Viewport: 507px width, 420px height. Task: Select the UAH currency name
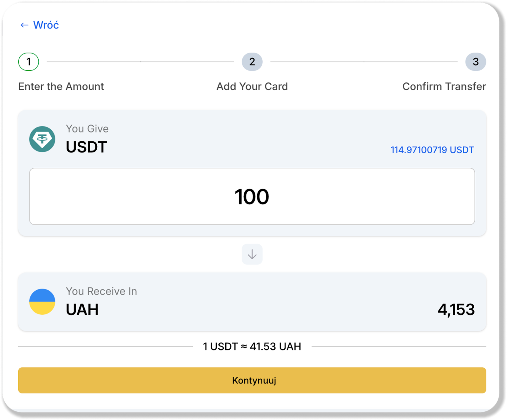pyautogui.click(x=82, y=310)
